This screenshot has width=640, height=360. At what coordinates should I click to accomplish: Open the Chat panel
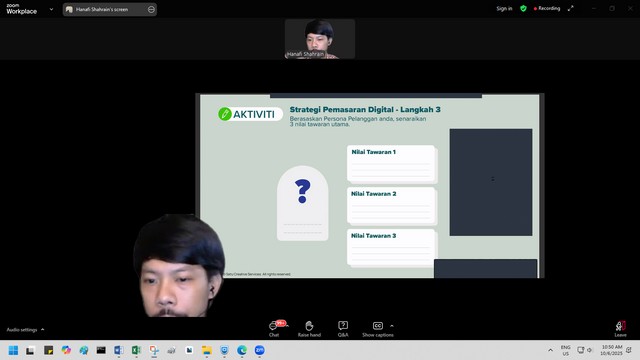(x=274, y=329)
